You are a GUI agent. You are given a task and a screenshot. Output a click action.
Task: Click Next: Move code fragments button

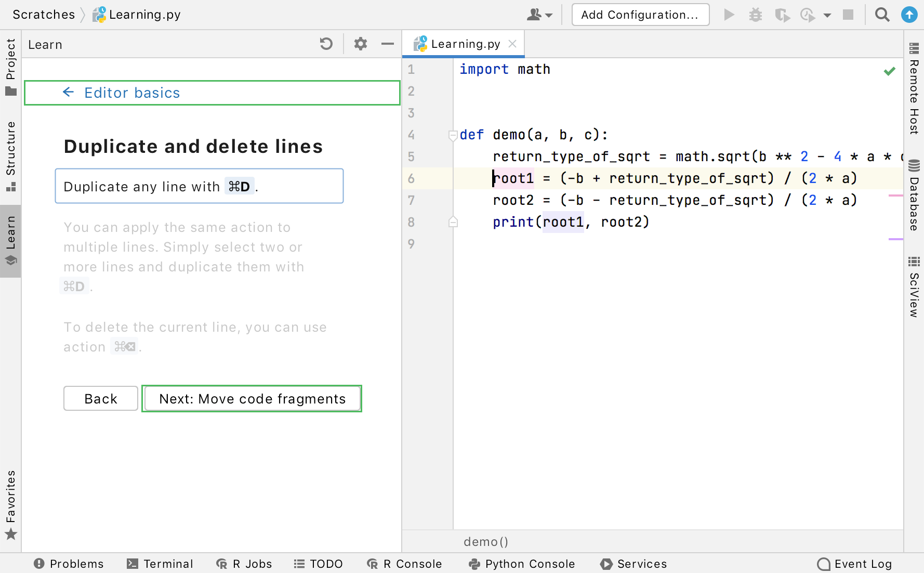[x=252, y=399]
